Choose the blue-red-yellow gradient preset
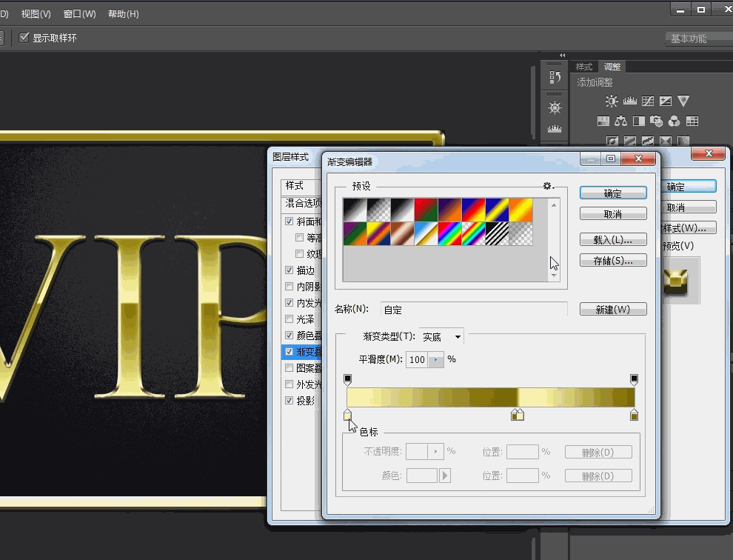Viewport: 733px width, 560px height. pyautogui.click(x=474, y=210)
